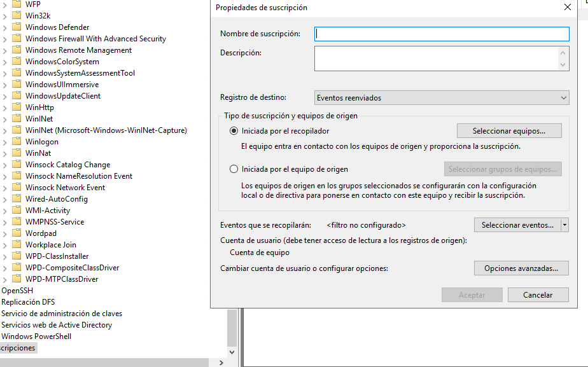This screenshot has width=588, height=367.
Task: Select 'Iniciada por el equipo de origen' option
Action: 234,169
